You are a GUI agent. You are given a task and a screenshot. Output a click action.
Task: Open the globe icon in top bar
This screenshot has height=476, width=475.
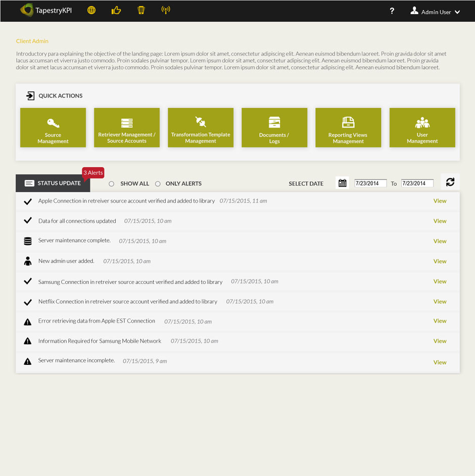(91, 10)
